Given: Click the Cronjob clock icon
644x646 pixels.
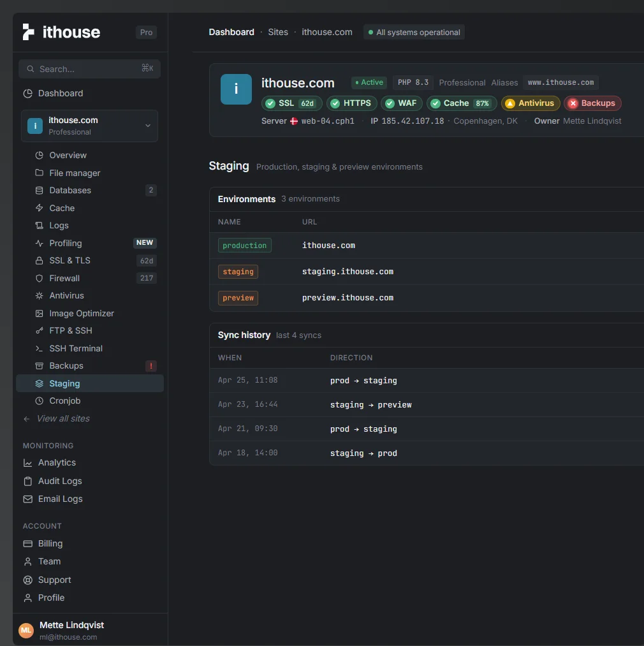Looking at the screenshot, I should tap(39, 401).
